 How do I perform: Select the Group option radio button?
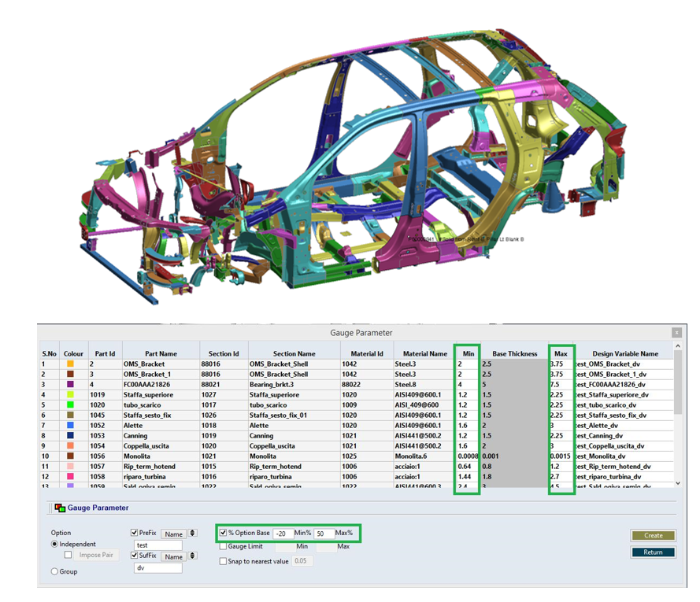[54, 571]
